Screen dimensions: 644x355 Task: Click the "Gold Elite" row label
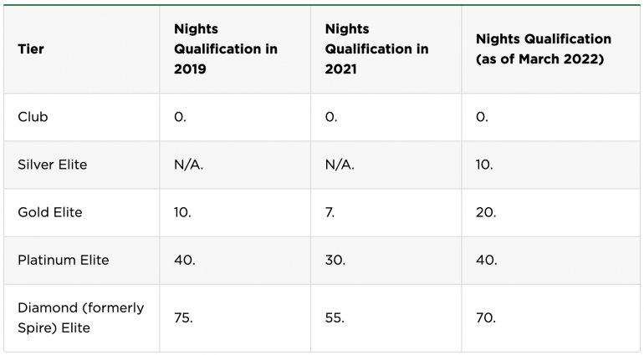click(x=50, y=212)
